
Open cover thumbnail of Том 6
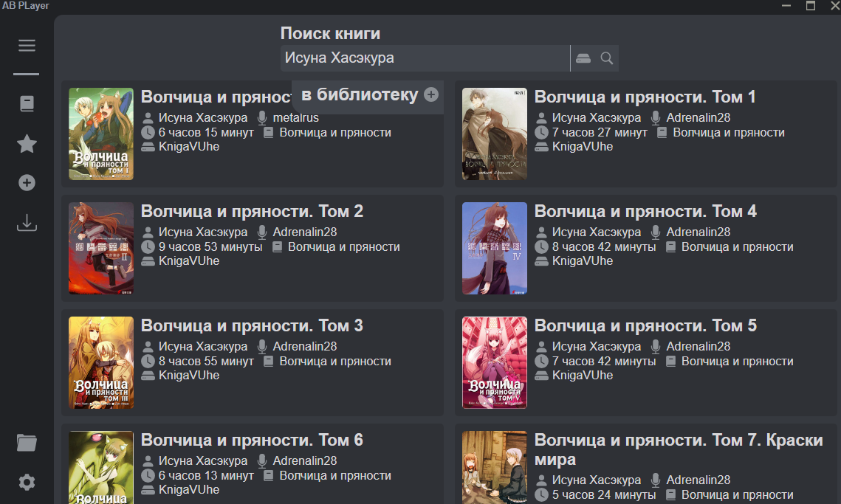101,467
